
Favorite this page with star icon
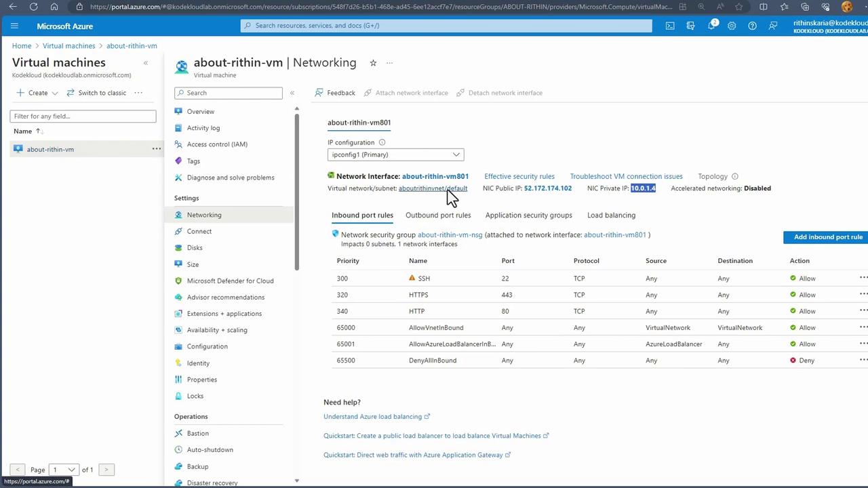tap(373, 63)
